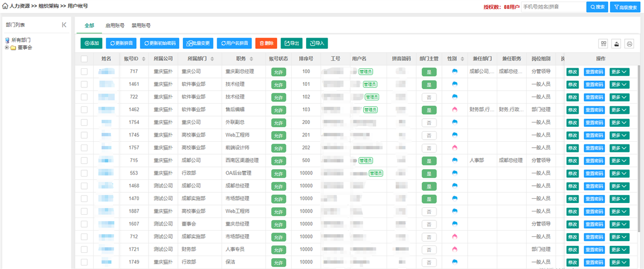Select the all-rows checkbox in table header
Screen dimensions: 644x269
(84, 59)
